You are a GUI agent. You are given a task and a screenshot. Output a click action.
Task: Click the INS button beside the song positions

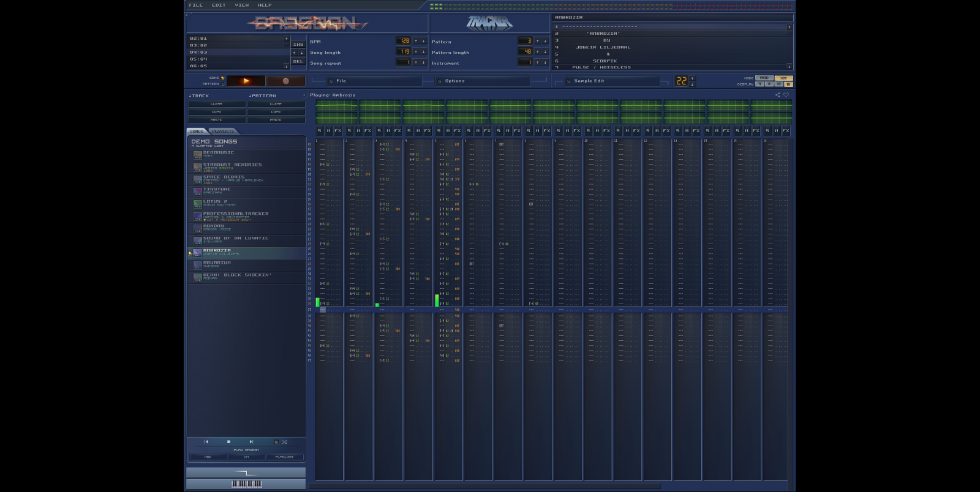tap(298, 45)
